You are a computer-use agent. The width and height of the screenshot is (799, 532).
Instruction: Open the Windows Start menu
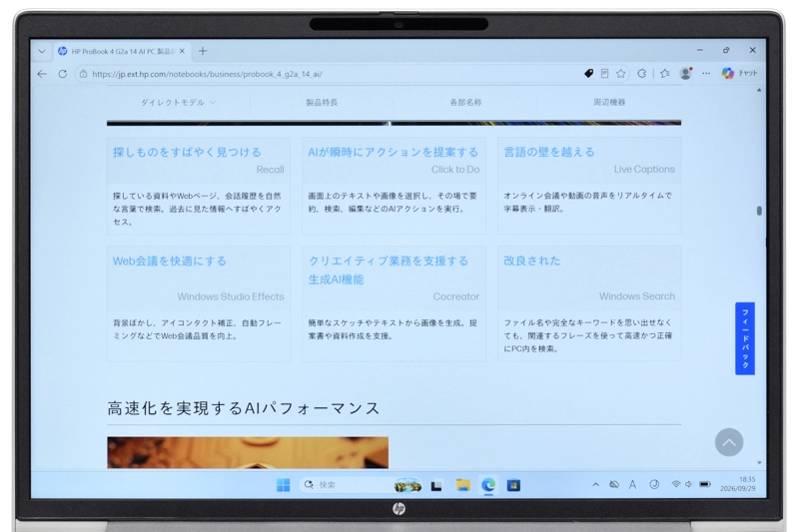[x=283, y=485]
